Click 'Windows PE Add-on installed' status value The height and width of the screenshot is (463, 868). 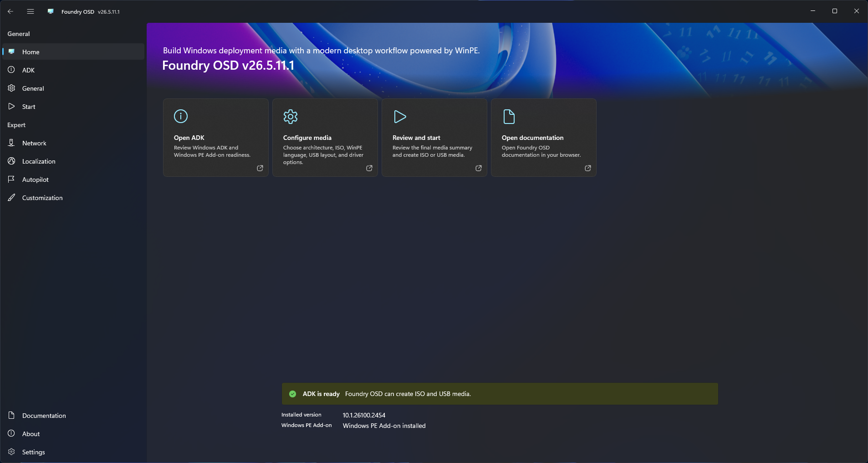pyautogui.click(x=384, y=426)
